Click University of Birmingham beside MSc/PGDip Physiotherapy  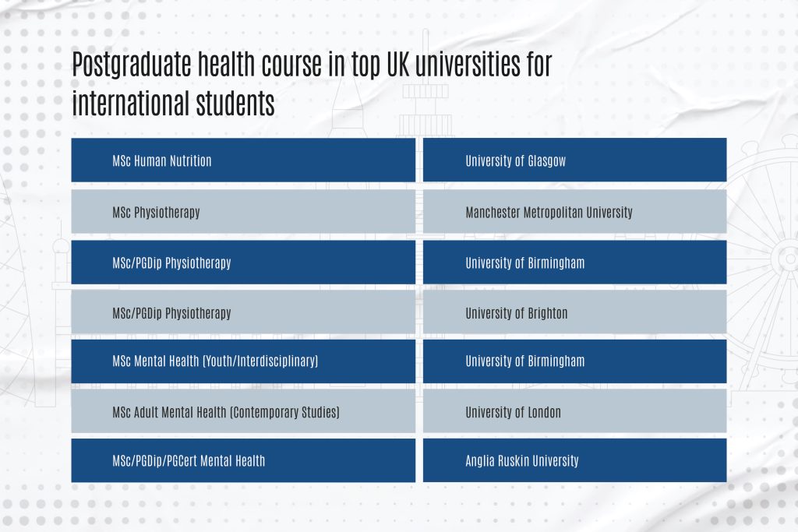[x=574, y=262]
